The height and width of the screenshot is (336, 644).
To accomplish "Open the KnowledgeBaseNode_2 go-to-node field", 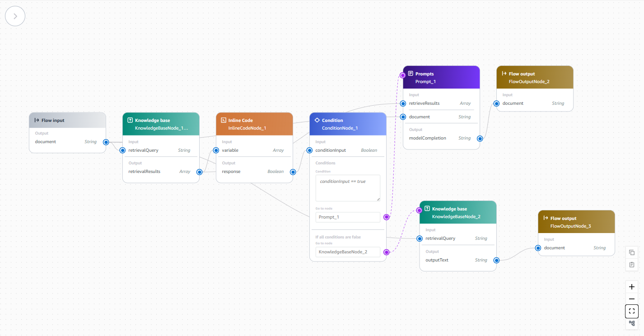I will (x=348, y=252).
